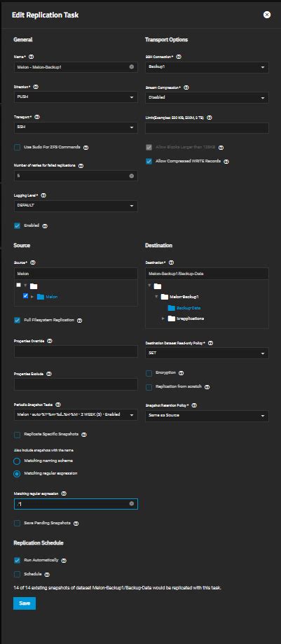This screenshot has height=644, width=281.
Task: Click the Save button
Action: pyautogui.click(x=25, y=603)
